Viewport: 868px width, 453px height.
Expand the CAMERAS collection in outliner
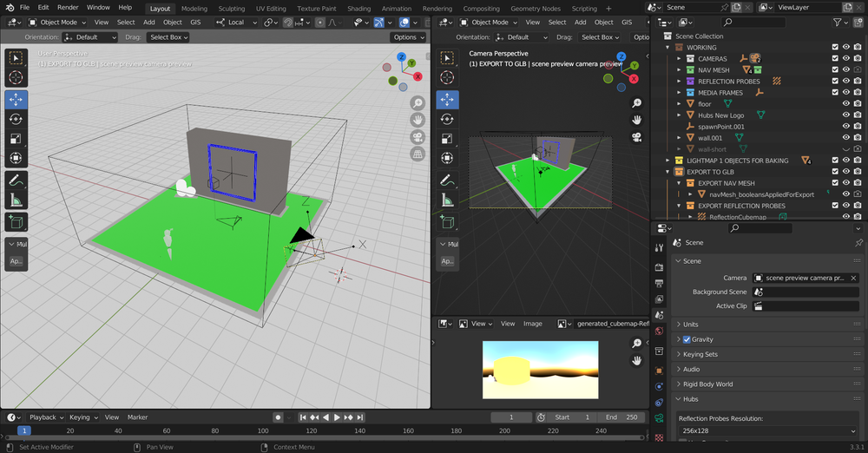[679, 59]
